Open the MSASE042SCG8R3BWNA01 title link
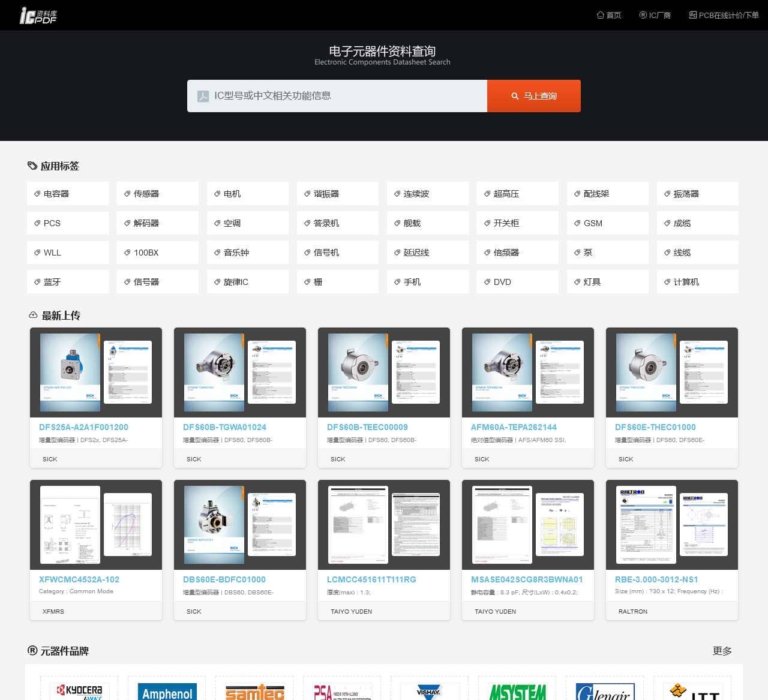This screenshot has width=768, height=700. 527,579
